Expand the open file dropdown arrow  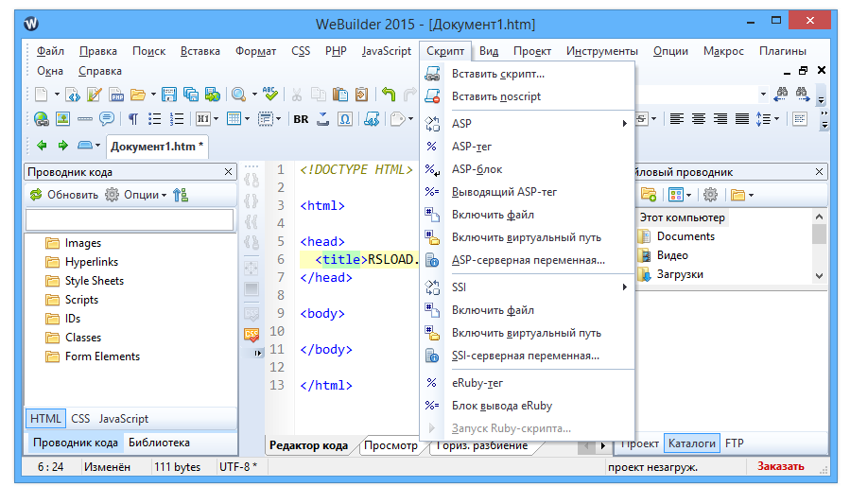click(153, 95)
